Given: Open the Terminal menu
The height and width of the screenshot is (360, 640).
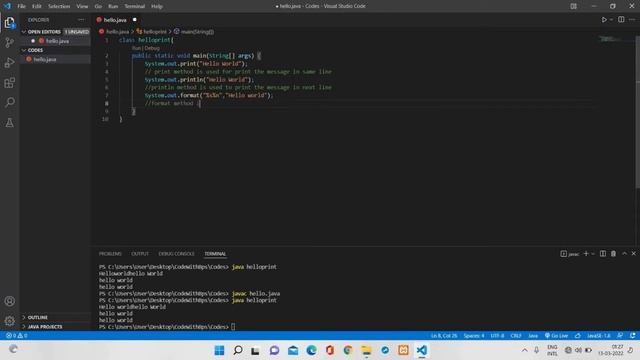Looking at the screenshot, I should [x=135, y=6].
